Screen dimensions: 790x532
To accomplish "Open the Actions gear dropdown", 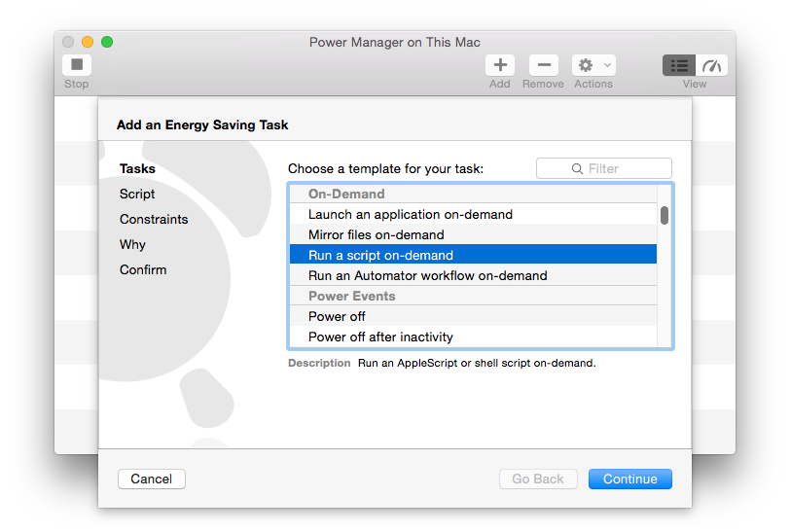I will 593,65.
